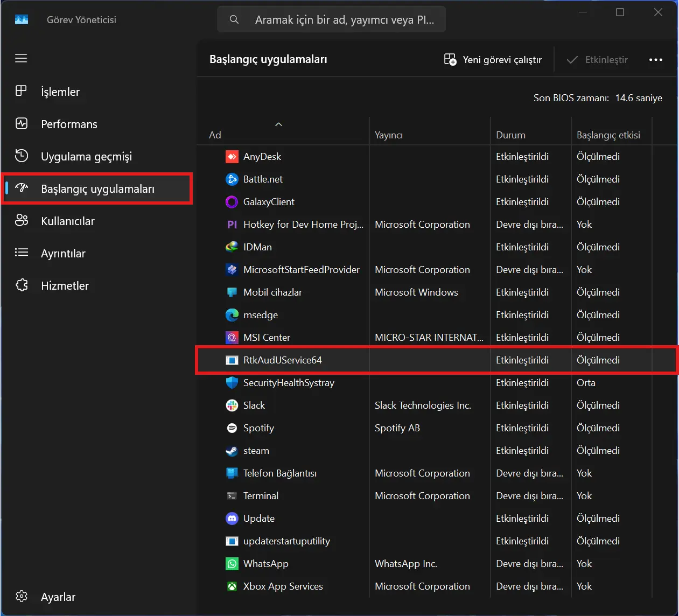Click the GalaxyClient purple ring icon
This screenshot has width=679, height=616.
click(x=232, y=202)
